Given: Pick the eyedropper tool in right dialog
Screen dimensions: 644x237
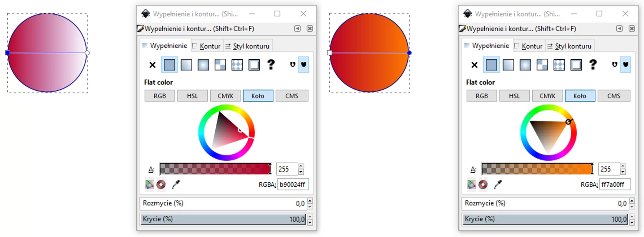Looking at the screenshot, I should 498,184.
